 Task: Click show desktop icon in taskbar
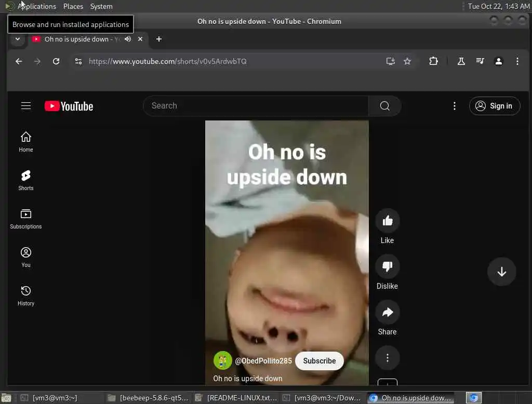coord(6,398)
